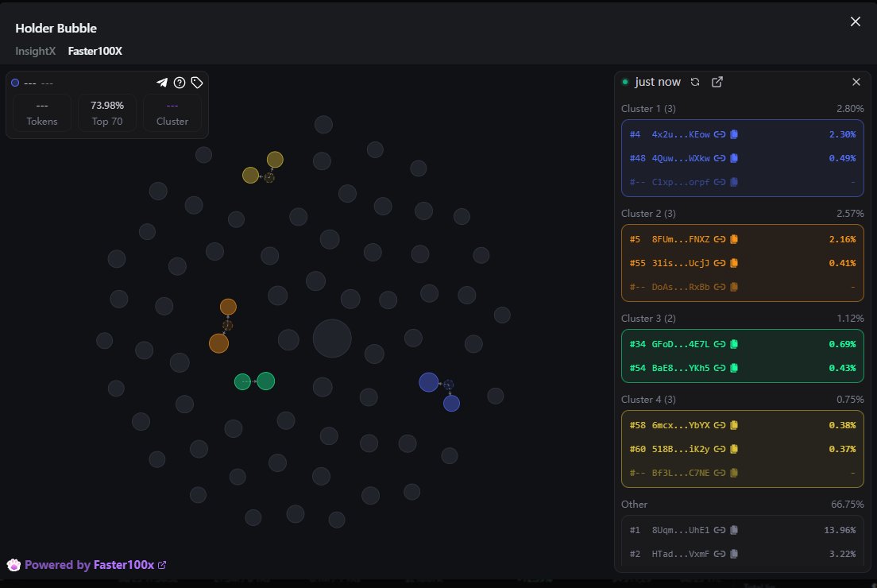Copy the address 4x2u...KEow
The height and width of the screenshot is (588, 877).
point(734,134)
